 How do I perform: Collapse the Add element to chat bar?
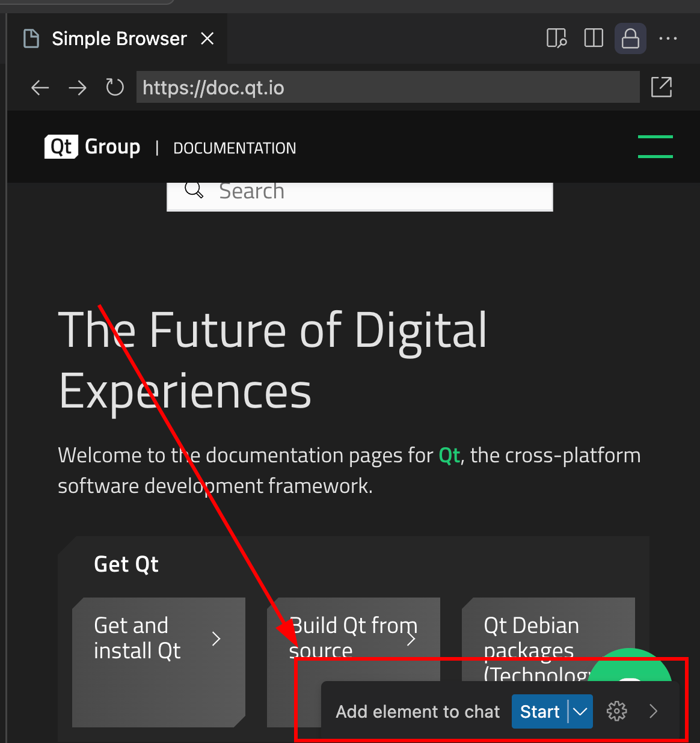[x=654, y=712]
